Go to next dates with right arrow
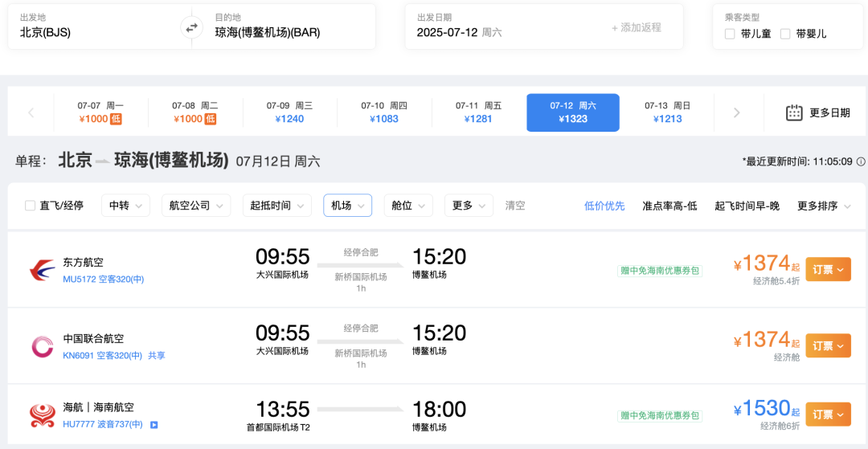 tap(736, 112)
